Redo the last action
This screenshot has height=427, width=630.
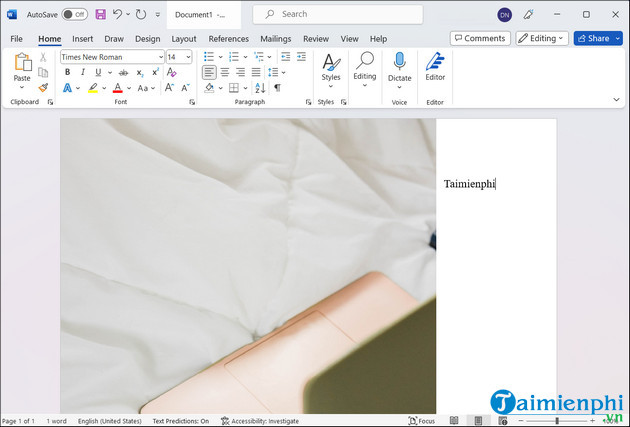click(141, 15)
